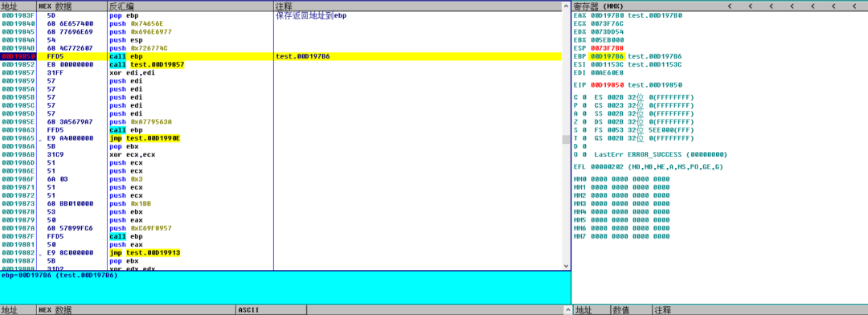868x315 pixels.
Task: Select the xor ecx,ecx instruction
Action: pyautogui.click(x=131, y=154)
